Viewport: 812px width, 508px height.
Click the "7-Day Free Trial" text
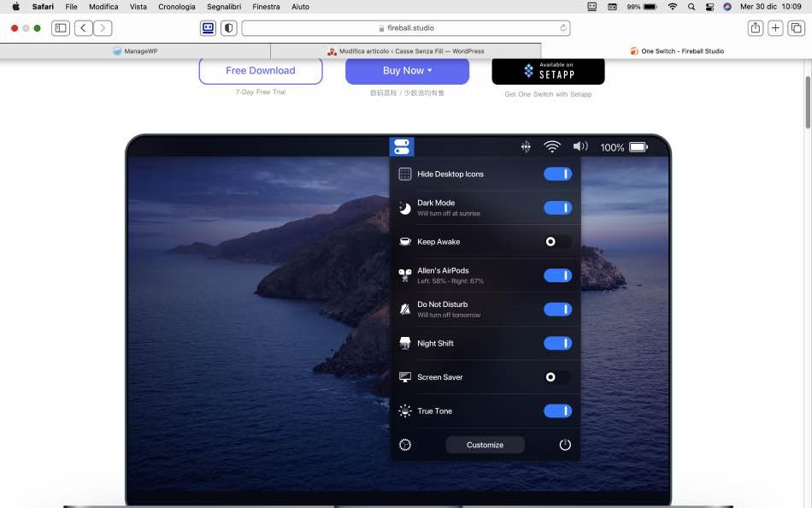point(261,92)
